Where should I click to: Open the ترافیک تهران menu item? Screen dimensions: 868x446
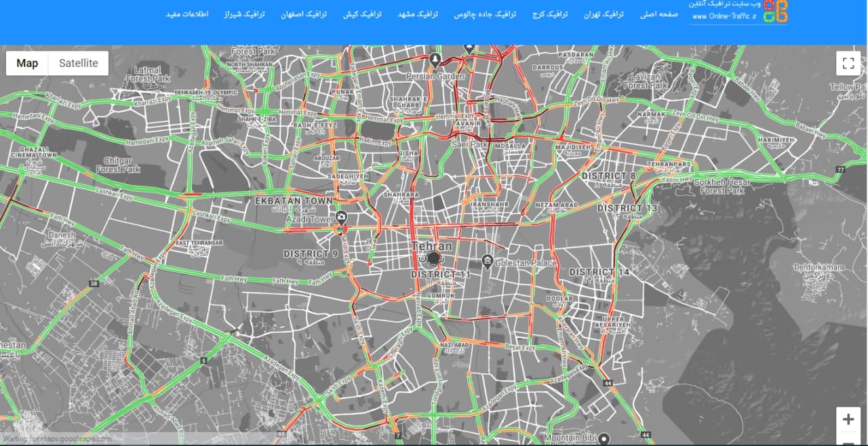603,14
